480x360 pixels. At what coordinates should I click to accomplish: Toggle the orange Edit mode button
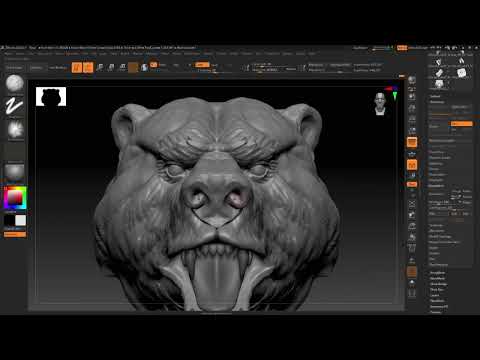coord(77,67)
